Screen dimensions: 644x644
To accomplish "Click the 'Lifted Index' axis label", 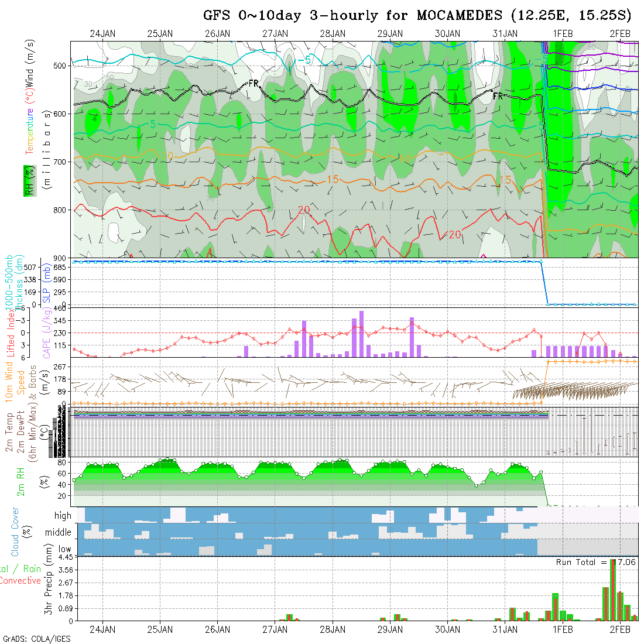I will (11, 333).
